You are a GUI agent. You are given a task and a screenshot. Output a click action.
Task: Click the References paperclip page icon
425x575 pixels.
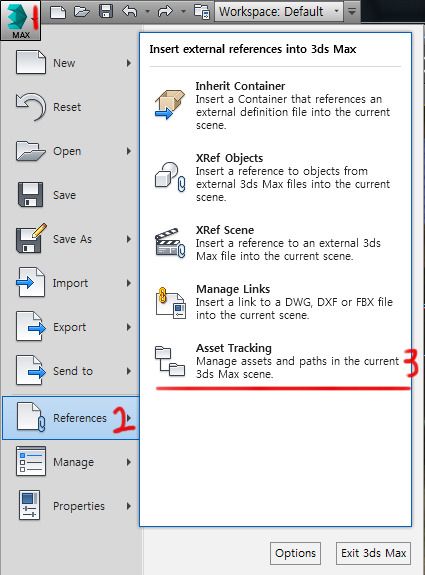[32, 417]
